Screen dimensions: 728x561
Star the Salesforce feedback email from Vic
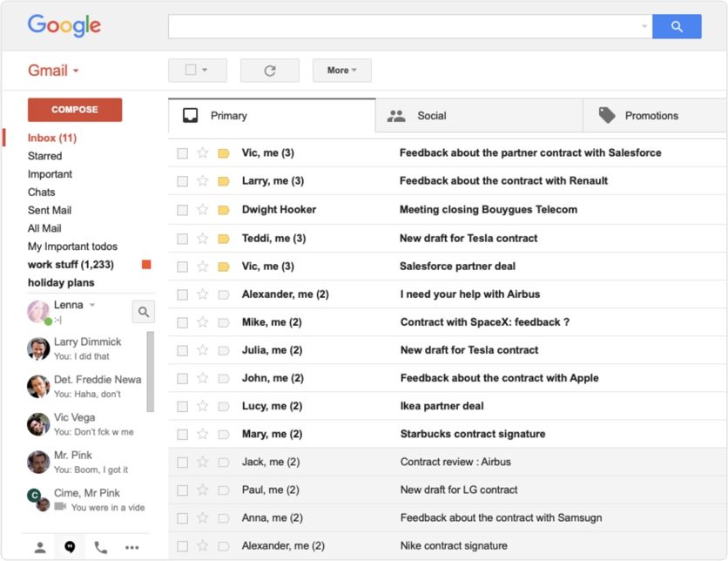pos(202,152)
